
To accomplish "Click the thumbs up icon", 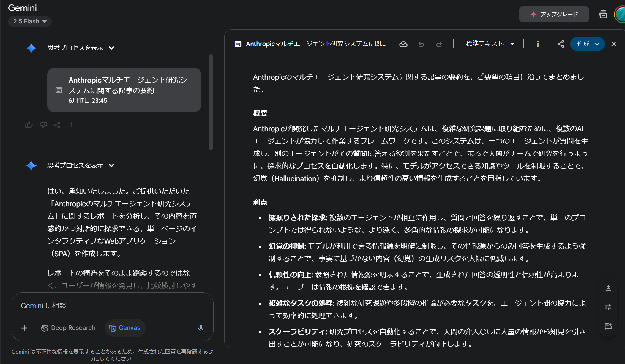I will (x=29, y=125).
